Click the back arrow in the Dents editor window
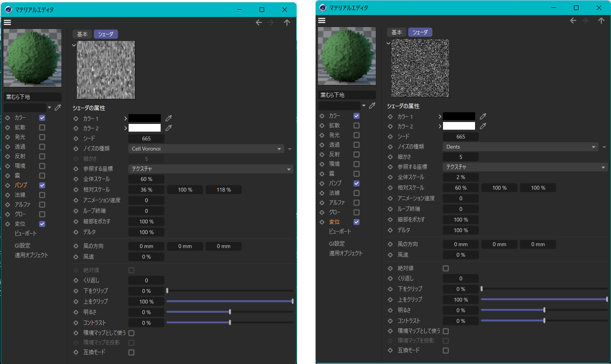 click(573, 21)
